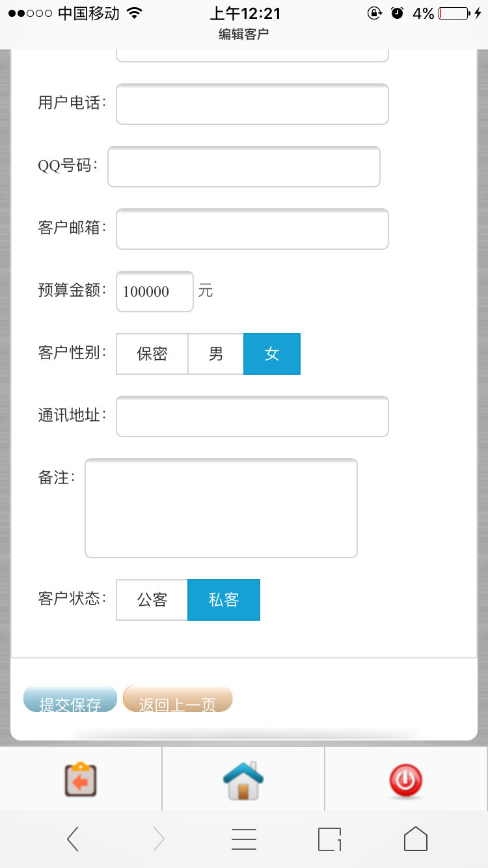Set customer status to 公客
Viewport: 488px width, 868px height.
(x=152, y=600)
